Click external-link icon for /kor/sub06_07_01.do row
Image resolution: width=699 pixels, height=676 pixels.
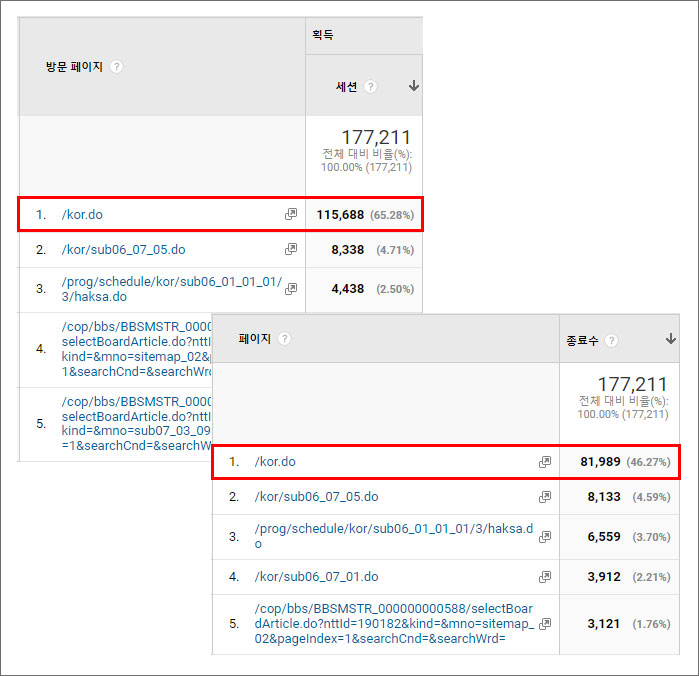[545, 577]
